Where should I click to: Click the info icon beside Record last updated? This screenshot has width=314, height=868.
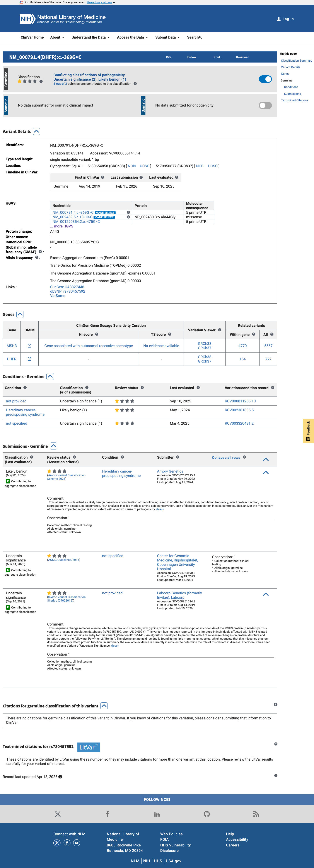(60, 777)
